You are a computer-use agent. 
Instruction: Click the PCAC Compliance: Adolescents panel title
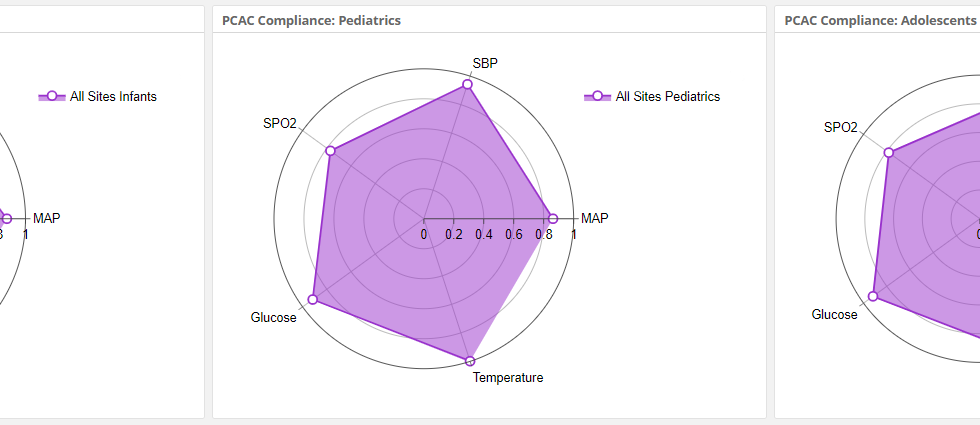875,20
